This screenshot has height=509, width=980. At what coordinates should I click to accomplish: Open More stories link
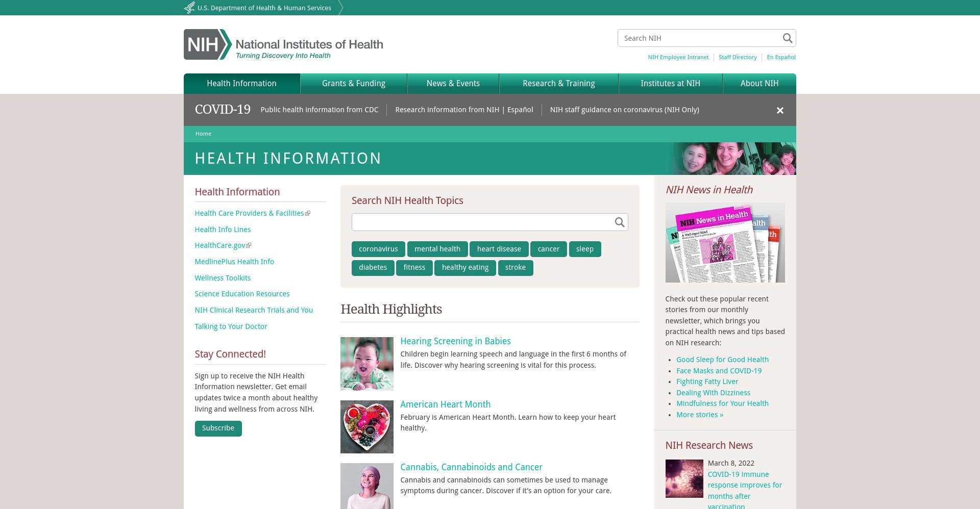point(700,415)
